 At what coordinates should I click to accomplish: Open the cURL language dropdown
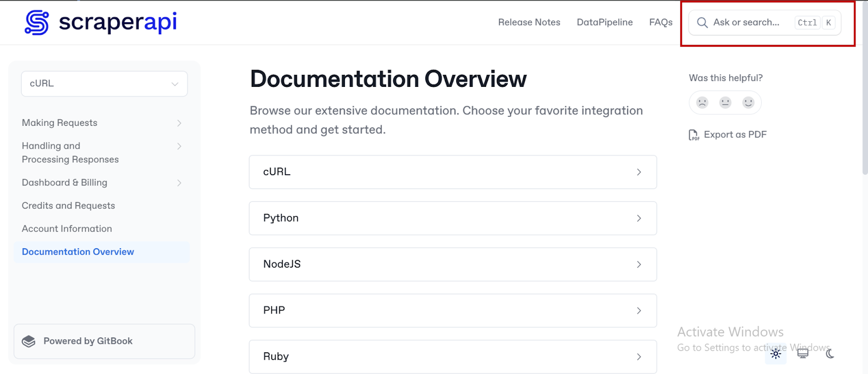pos(104,84)
